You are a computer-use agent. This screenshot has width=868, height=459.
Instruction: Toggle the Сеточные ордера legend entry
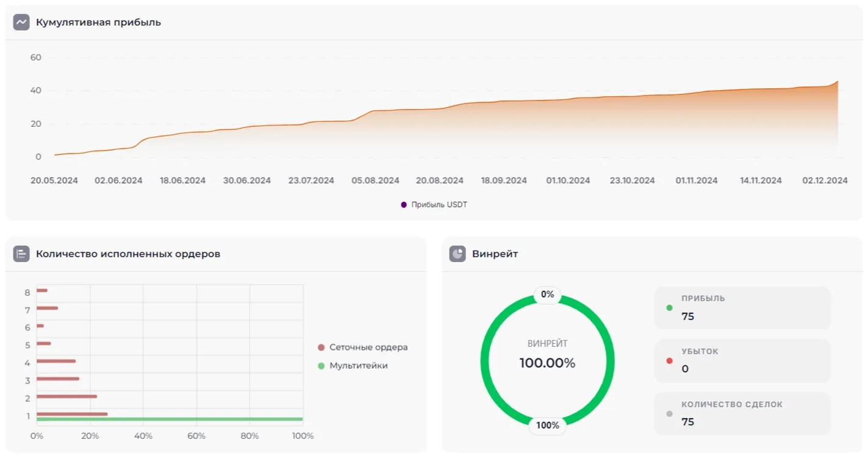tap(362, 347)
